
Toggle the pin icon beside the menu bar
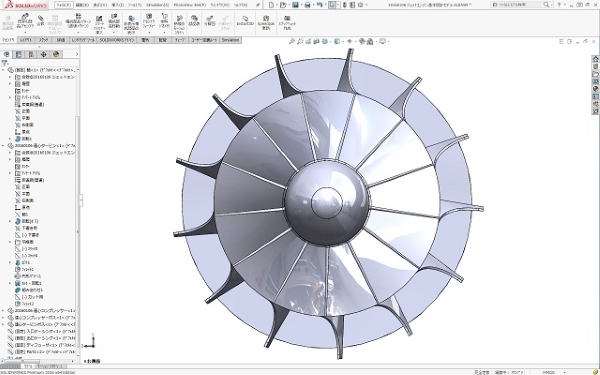click(258, 5)
